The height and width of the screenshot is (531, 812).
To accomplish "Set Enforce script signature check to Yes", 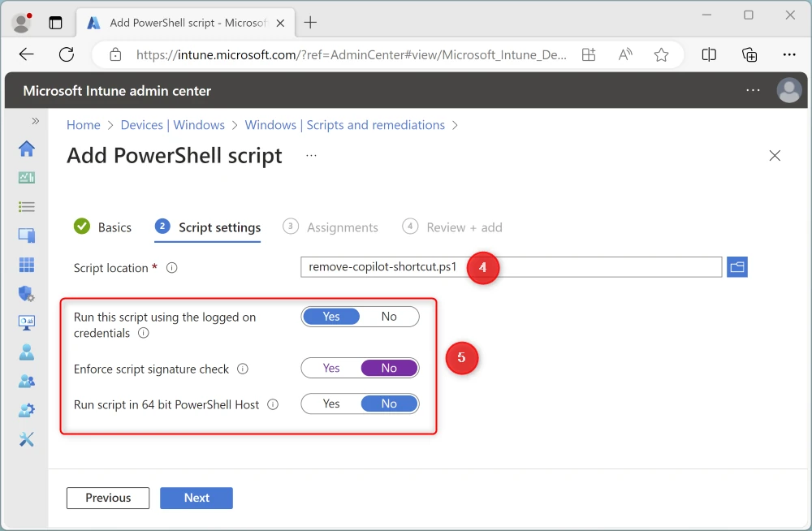I will pyautogui.click(x=331, y=368).
